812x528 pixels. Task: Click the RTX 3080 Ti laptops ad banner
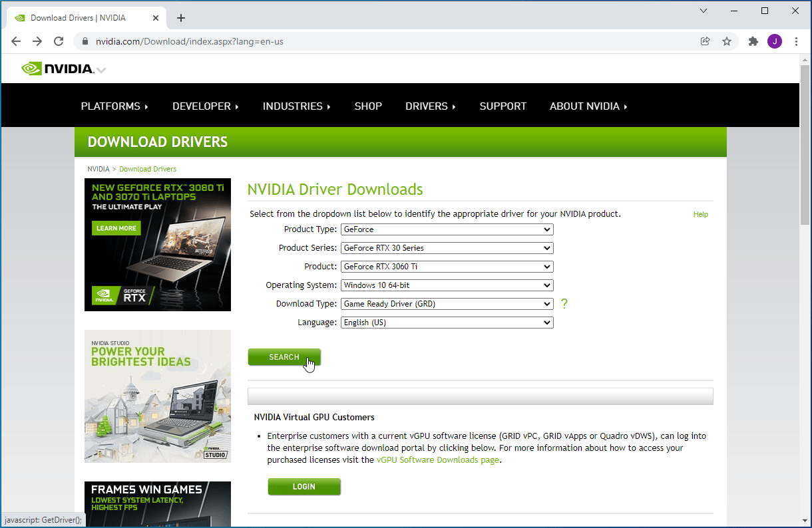158,244
